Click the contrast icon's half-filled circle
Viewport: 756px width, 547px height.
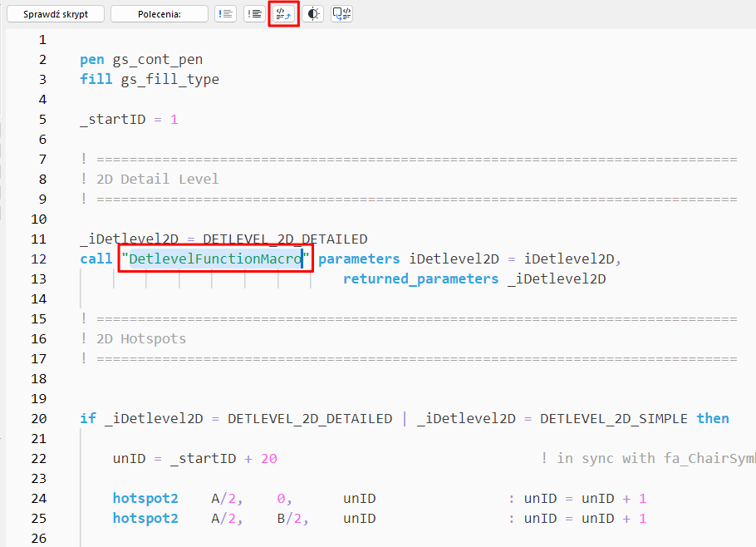[312, 13]
